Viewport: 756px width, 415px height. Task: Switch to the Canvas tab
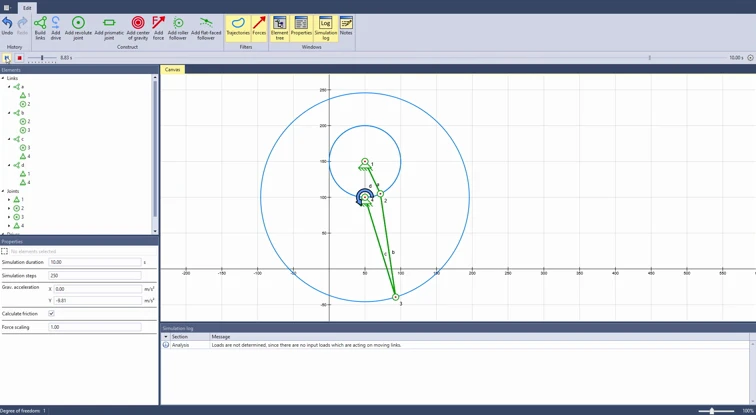pyautogui.click(x=172, y=69)
